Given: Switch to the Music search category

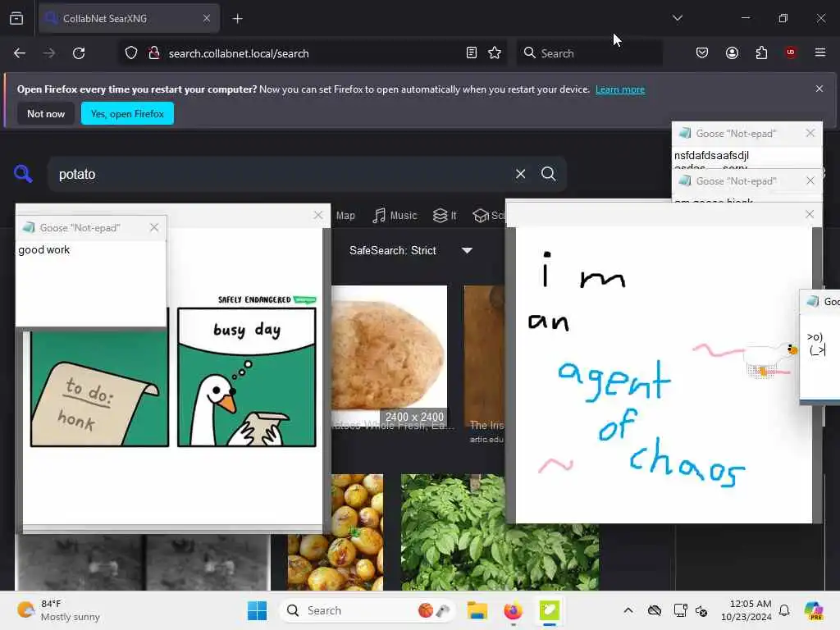Looking at the screenshot, I should tap(395, 216).
